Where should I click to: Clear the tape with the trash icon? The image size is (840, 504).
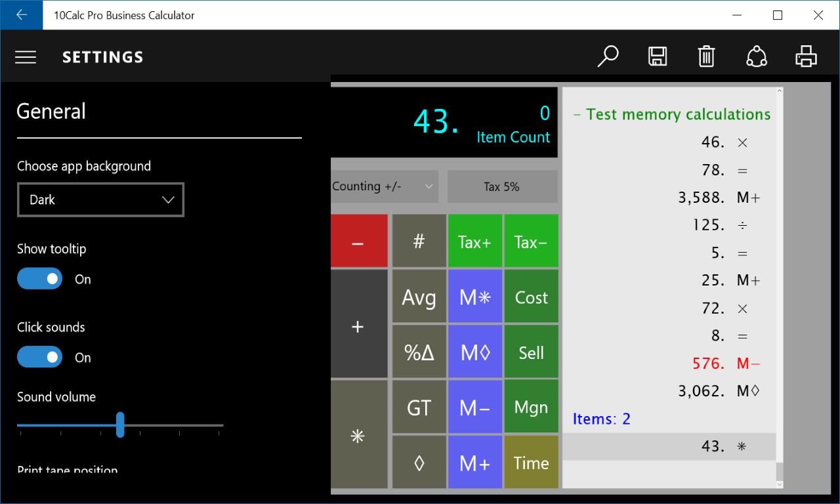coord(706,56)
